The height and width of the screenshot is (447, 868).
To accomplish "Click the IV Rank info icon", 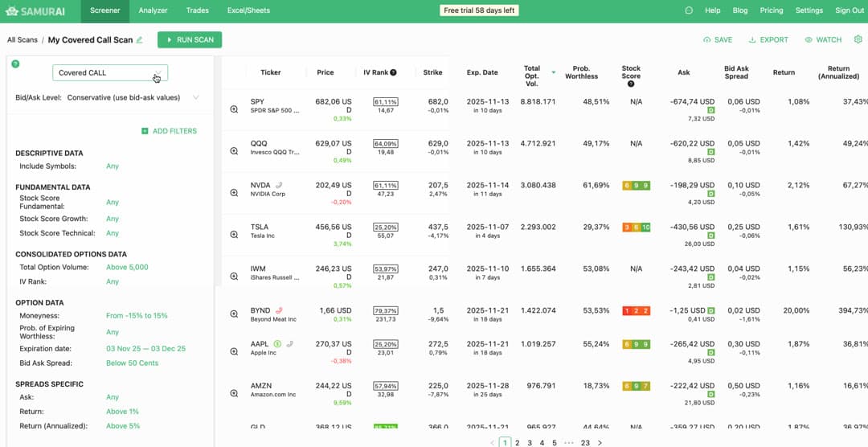I will [x=393, y=72].
